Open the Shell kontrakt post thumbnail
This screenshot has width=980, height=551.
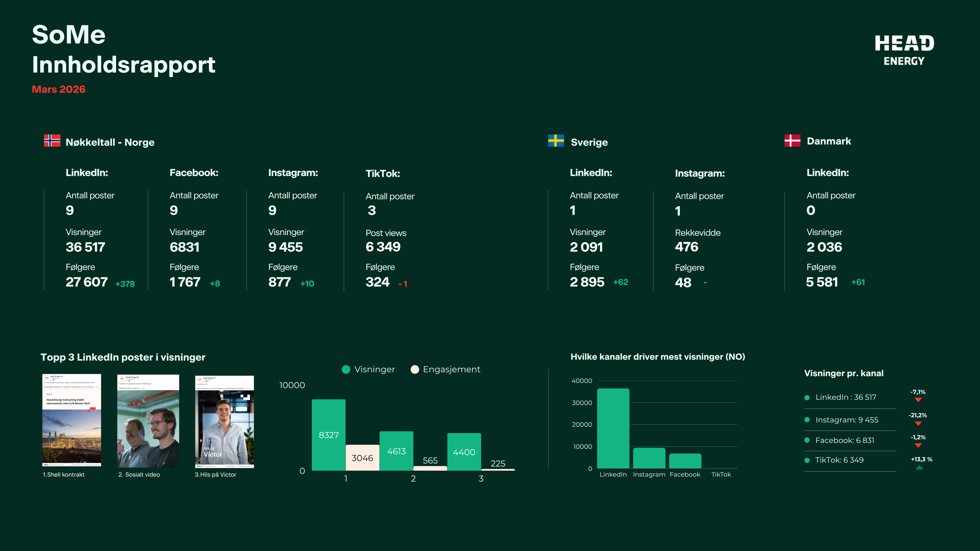click(72, 420)
